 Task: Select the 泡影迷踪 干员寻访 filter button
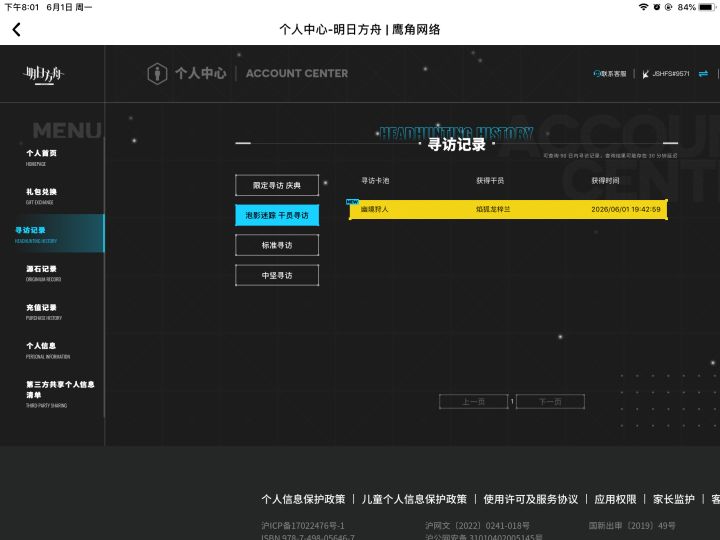[277, 215]
